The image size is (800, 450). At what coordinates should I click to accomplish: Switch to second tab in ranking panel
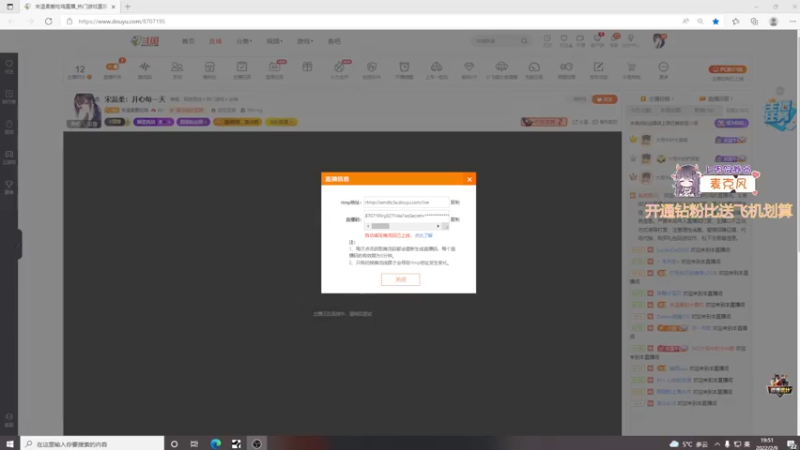pos(671,110)
